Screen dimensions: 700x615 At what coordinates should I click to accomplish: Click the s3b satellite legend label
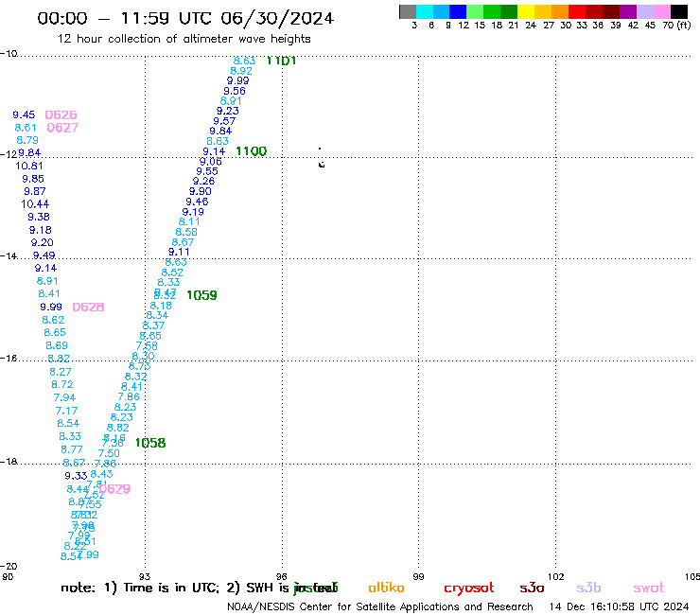[x=588, y=588]
